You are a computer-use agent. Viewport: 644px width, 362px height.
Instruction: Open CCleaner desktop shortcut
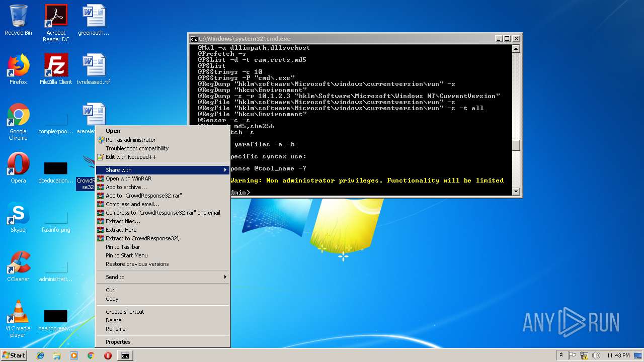click(x=18, y=266)
